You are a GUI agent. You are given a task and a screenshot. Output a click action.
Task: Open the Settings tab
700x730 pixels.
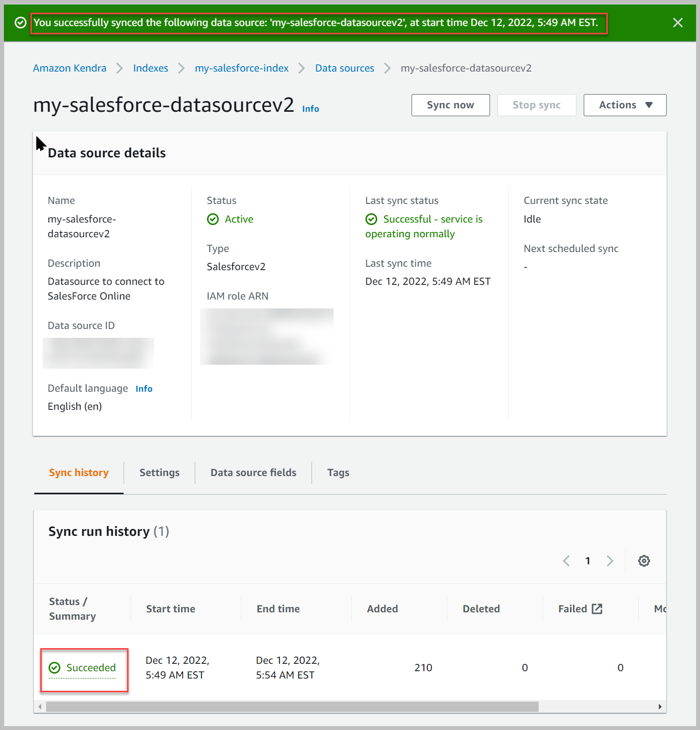[x=159, y=473]
